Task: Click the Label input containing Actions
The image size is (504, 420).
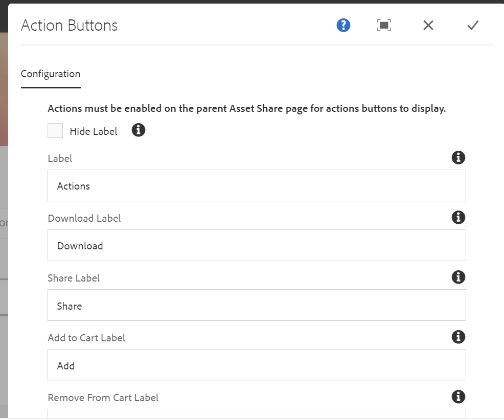Action: click(257, 186)
